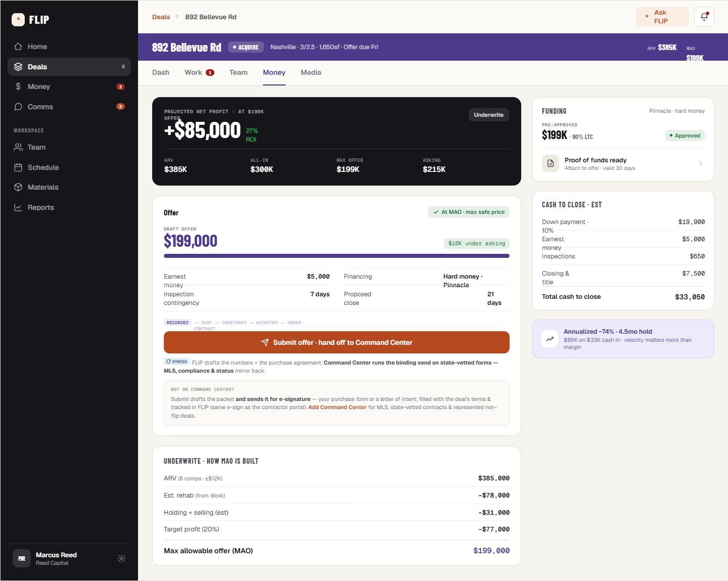The width and height of the screenshot is (728, 581).
Task: Click the Materials box icon
Action: (x=18, y=187)
